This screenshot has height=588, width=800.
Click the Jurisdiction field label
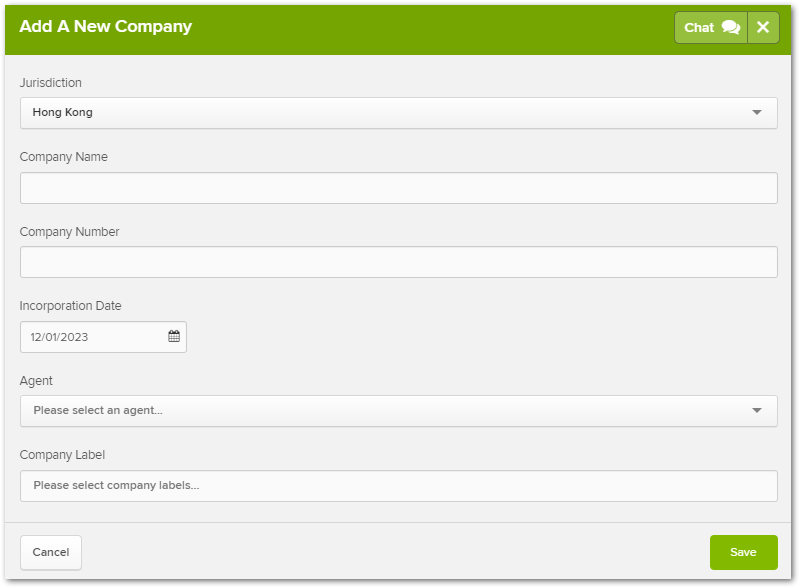pyautogui.click(x=51, y=83)
